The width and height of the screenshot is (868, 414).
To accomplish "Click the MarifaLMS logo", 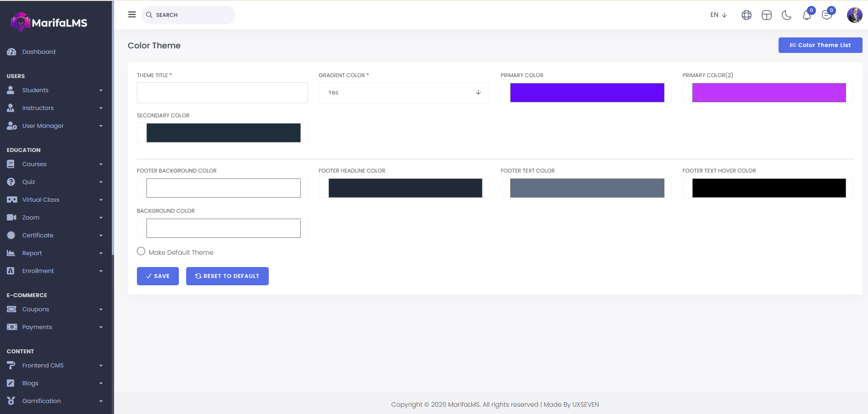I will click(49, 22).
